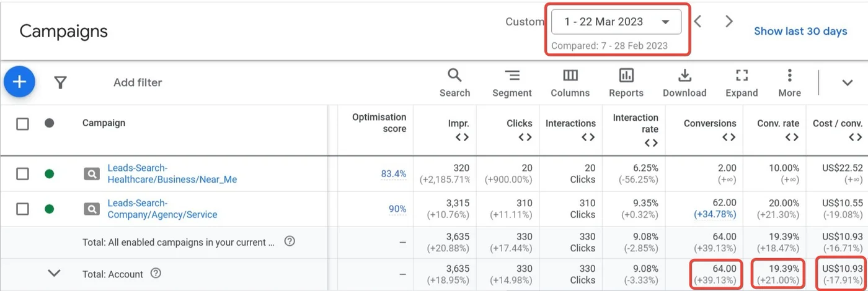
Task: Sort by Optimisation score column header
Action: pos(379,123)
